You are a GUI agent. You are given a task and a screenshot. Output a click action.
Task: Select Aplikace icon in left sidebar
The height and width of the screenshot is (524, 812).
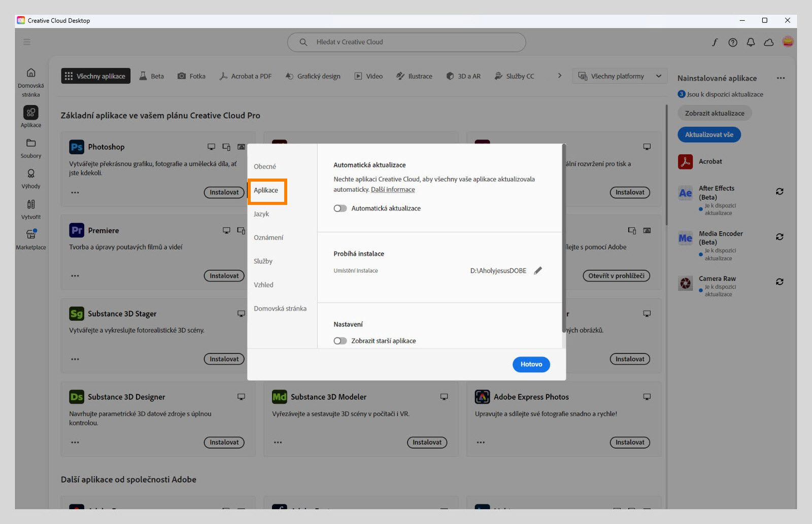pyautogui.click(x=31, y=112)
